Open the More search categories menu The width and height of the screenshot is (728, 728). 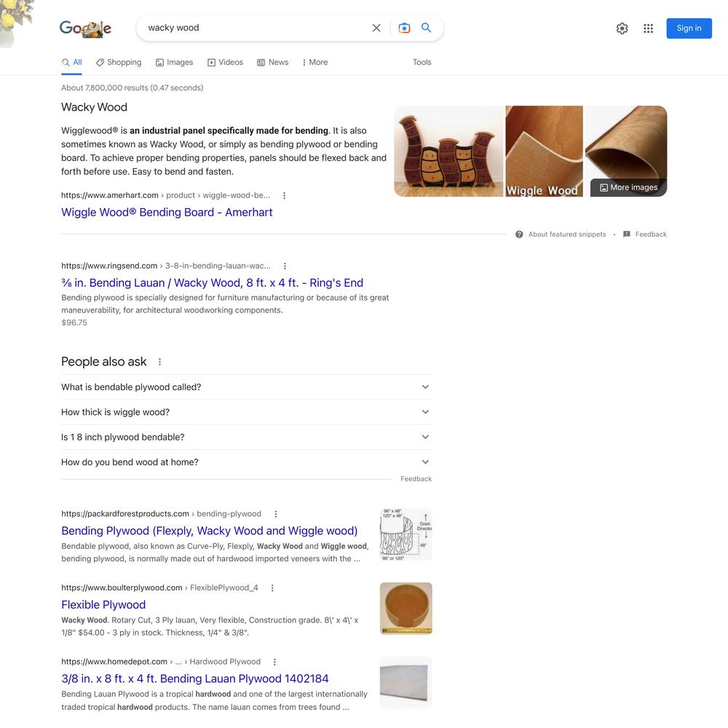point(314,62)
